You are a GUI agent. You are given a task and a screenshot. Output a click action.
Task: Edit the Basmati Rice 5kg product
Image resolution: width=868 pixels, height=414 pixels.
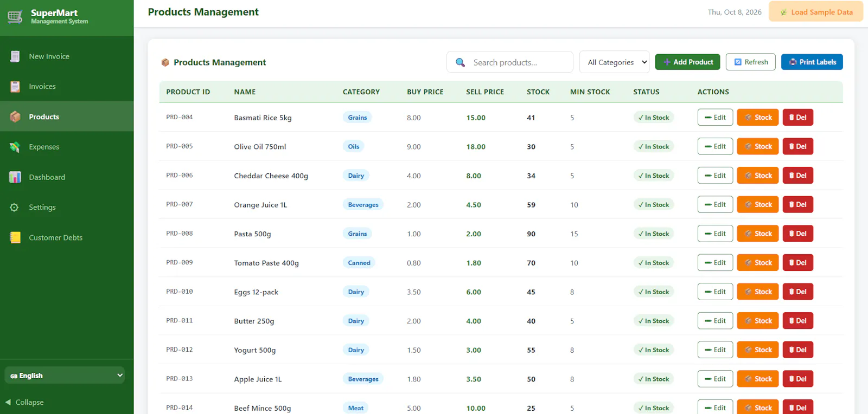click(x=715, y=118)
